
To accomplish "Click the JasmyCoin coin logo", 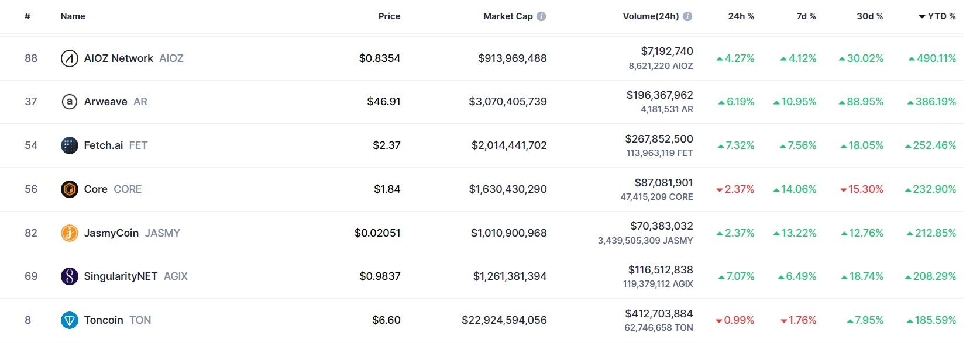I will click(x=70, y=233).
